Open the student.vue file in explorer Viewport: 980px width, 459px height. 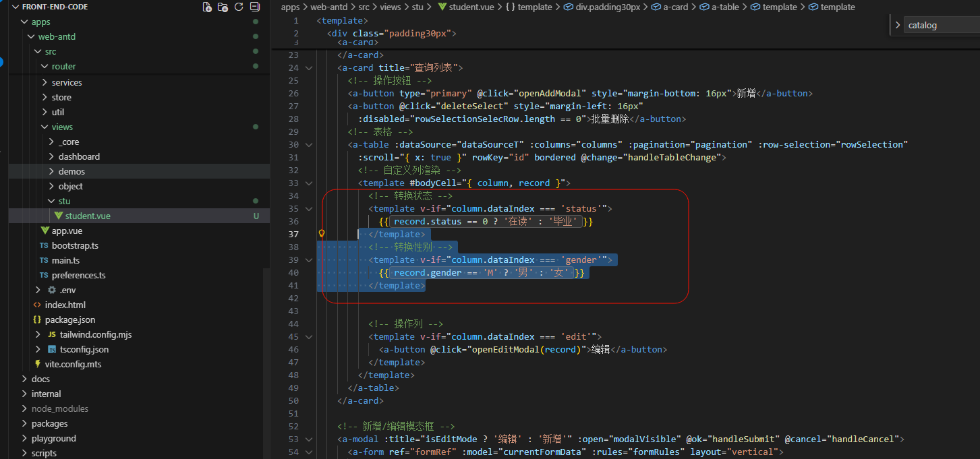tap(88, 216)
